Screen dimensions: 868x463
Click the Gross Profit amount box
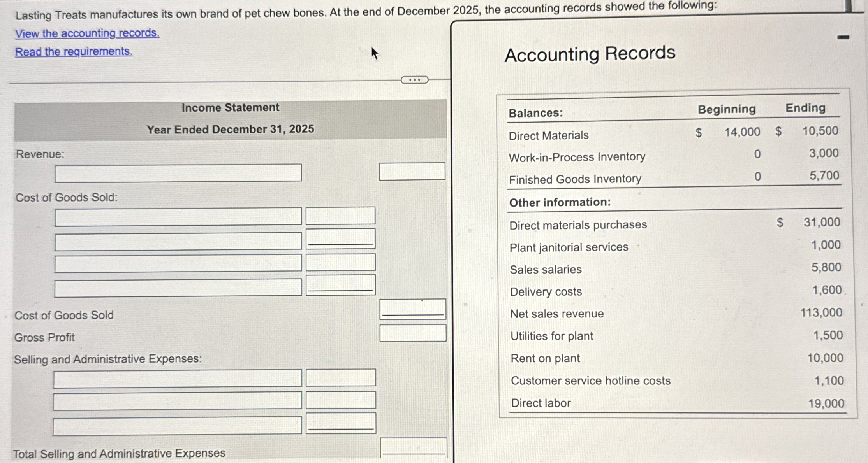coord(412,333)
